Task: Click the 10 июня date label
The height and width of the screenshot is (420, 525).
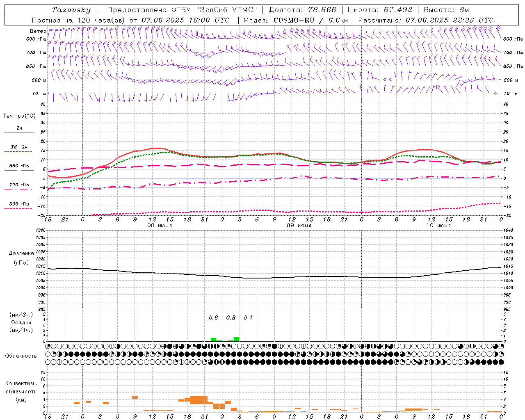Action: (x=438, y=226)
